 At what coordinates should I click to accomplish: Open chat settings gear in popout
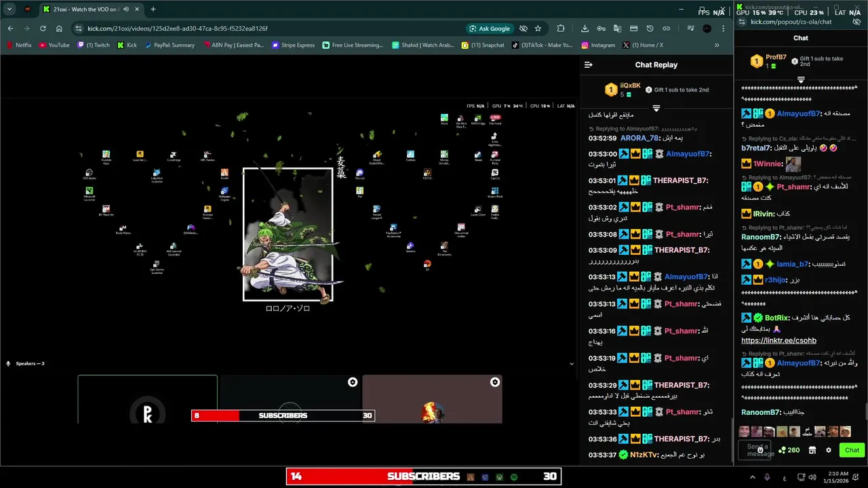828,450
